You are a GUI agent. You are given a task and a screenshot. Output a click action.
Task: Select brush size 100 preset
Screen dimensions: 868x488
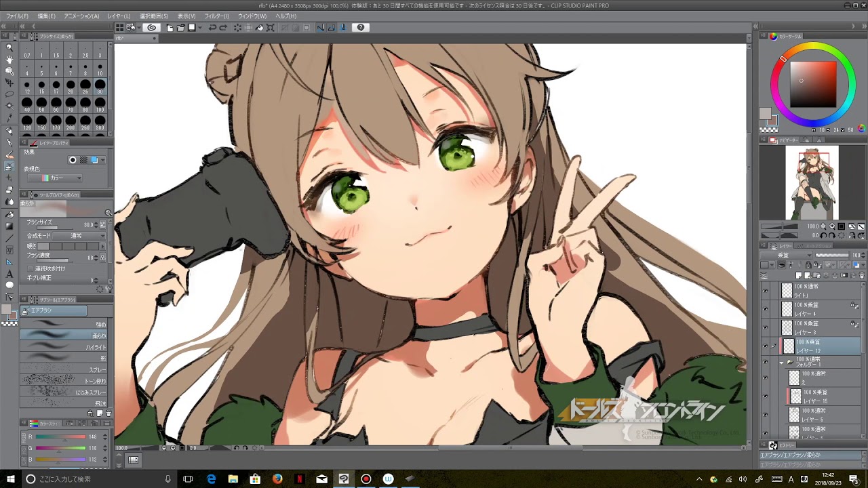[100, 105]
